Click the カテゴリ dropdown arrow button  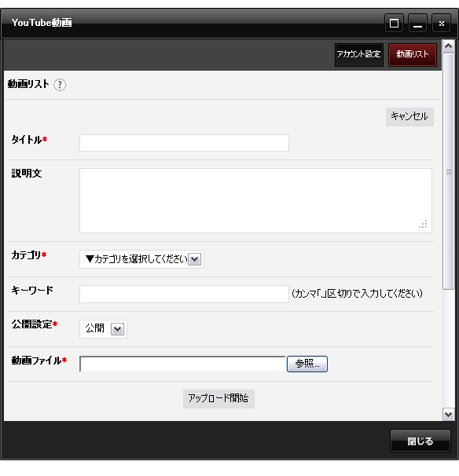[194, 259]
